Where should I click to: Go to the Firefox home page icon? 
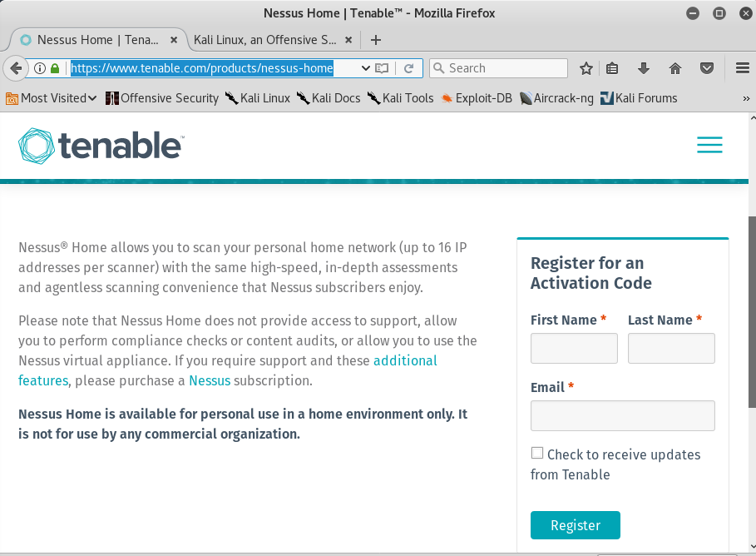[x=675, y=68]
